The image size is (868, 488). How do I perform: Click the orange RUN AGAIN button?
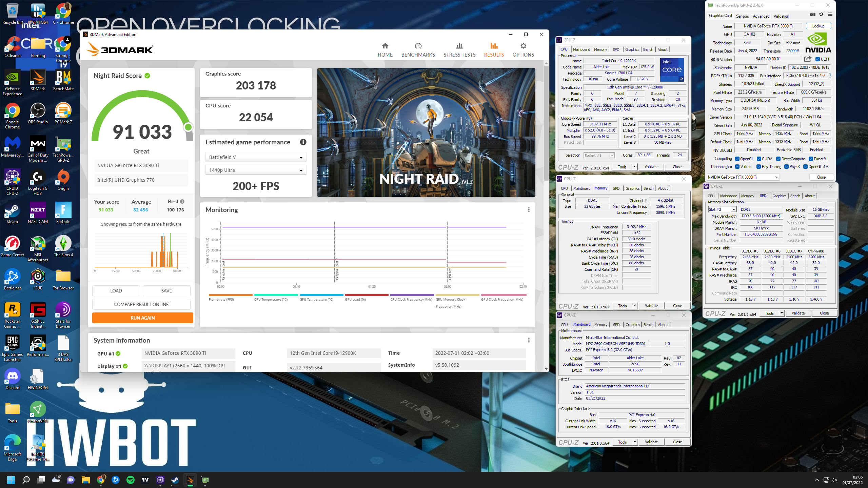tap(142, 318)
